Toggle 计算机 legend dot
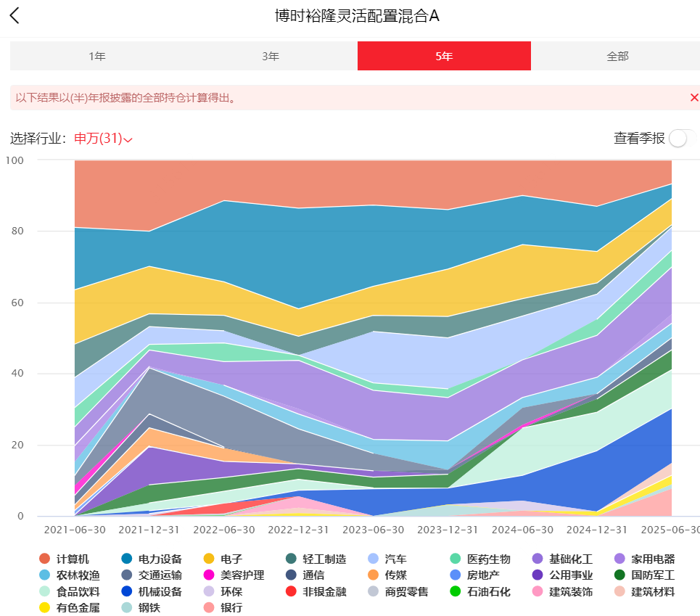 pyautogui.click(x=45, y=559)
